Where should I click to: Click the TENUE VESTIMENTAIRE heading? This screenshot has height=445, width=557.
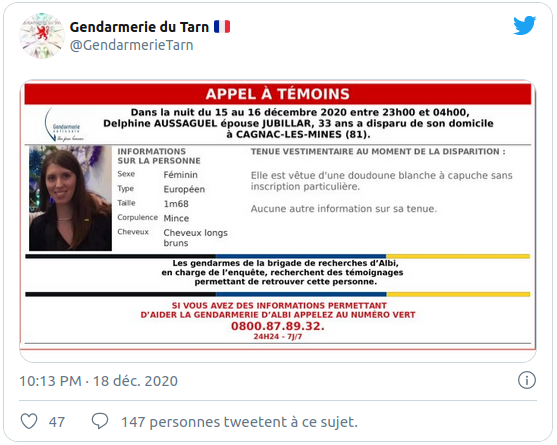(x=378, y=152)
